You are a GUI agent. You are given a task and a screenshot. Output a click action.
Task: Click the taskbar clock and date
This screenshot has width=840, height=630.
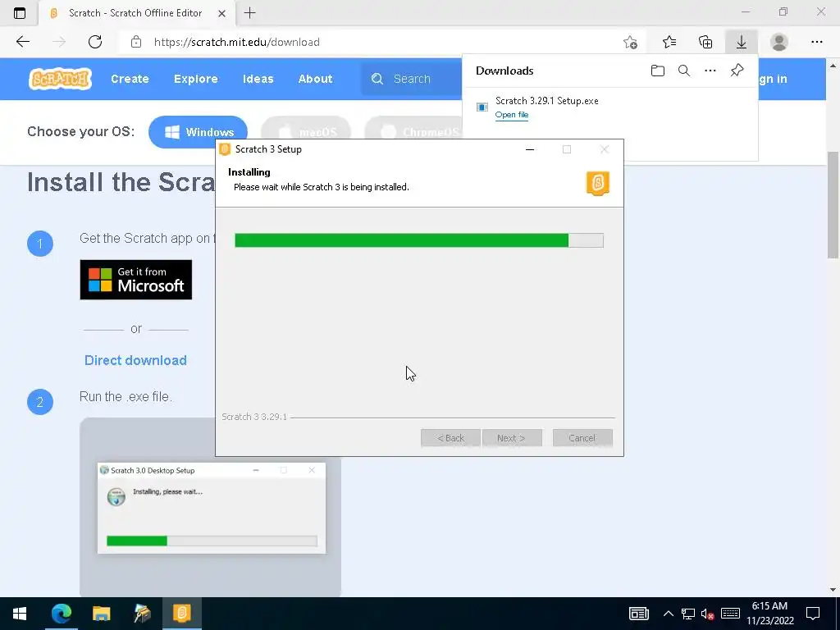coord(769,614)
